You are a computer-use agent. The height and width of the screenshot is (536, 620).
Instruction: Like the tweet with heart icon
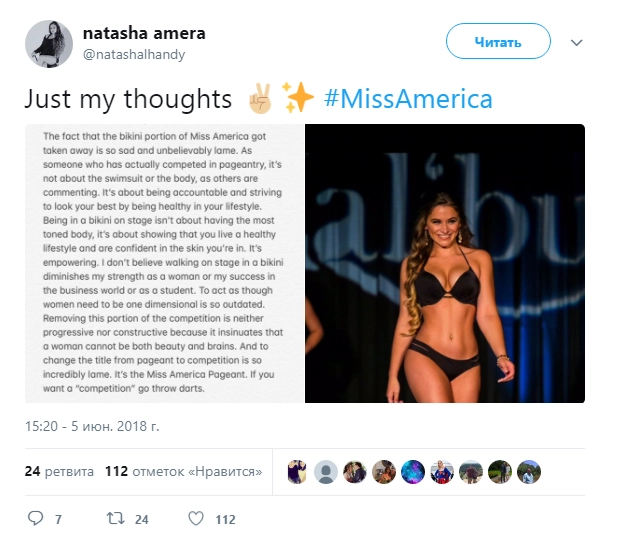(196, 518)
